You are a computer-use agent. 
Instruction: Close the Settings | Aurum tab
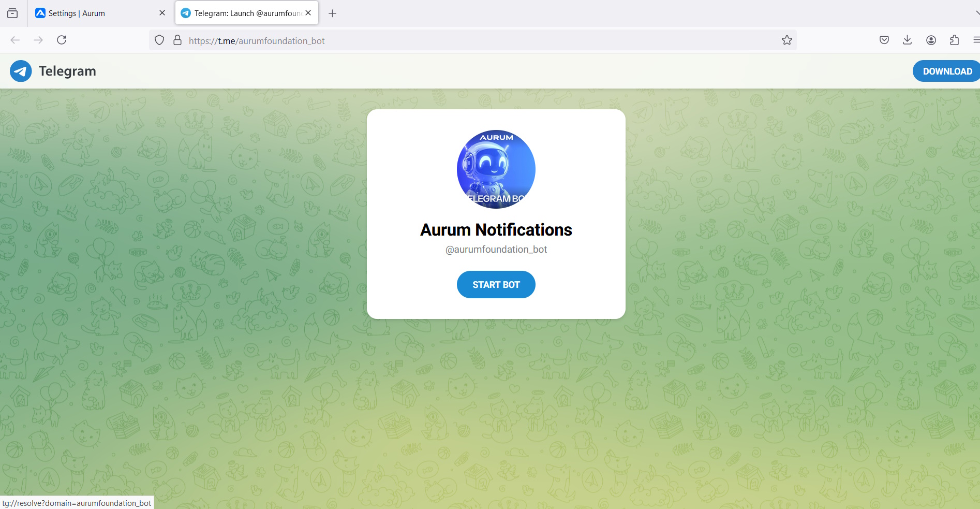pyautogui.click(x=162, y=13)
